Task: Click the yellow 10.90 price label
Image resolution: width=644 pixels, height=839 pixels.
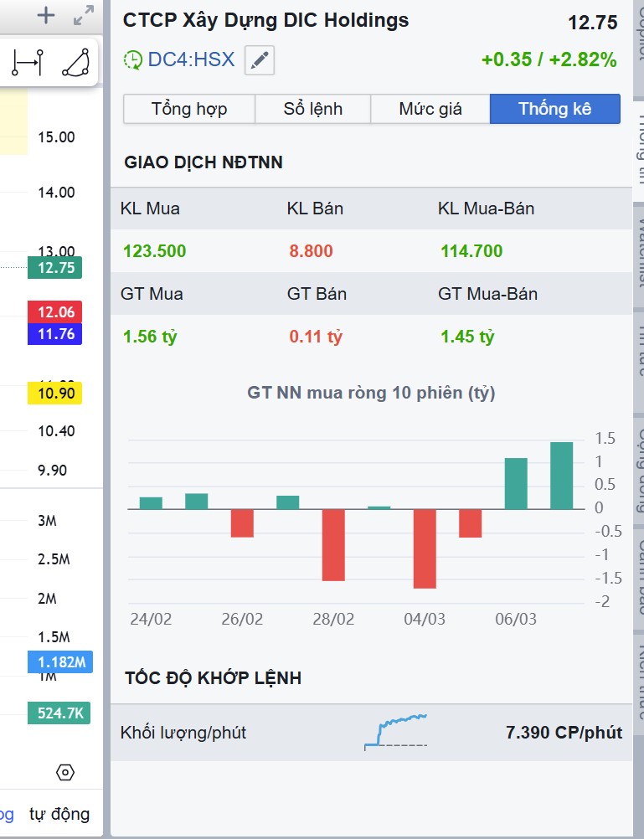Action: (56, 393)
